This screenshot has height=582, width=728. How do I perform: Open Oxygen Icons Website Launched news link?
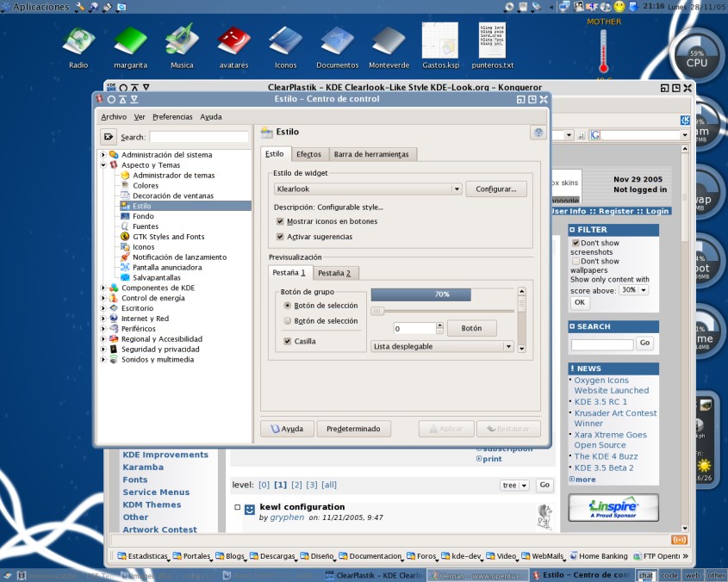(x=612, y=385)
